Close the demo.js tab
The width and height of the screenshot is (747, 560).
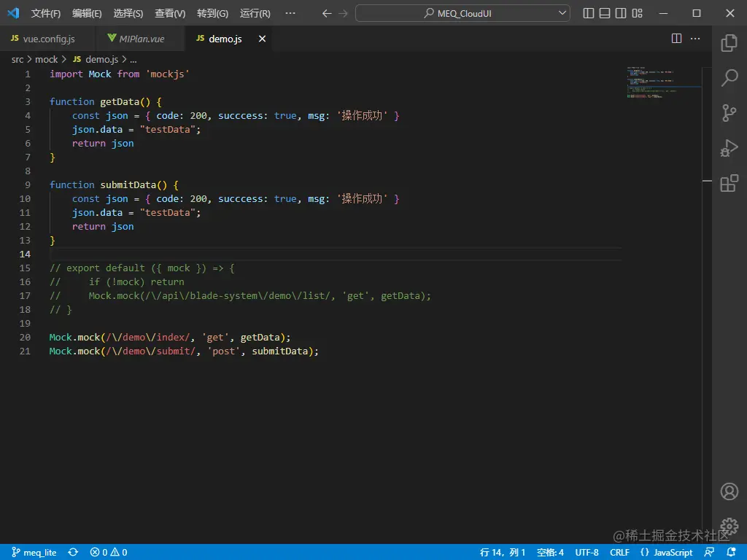click(262, 39)
